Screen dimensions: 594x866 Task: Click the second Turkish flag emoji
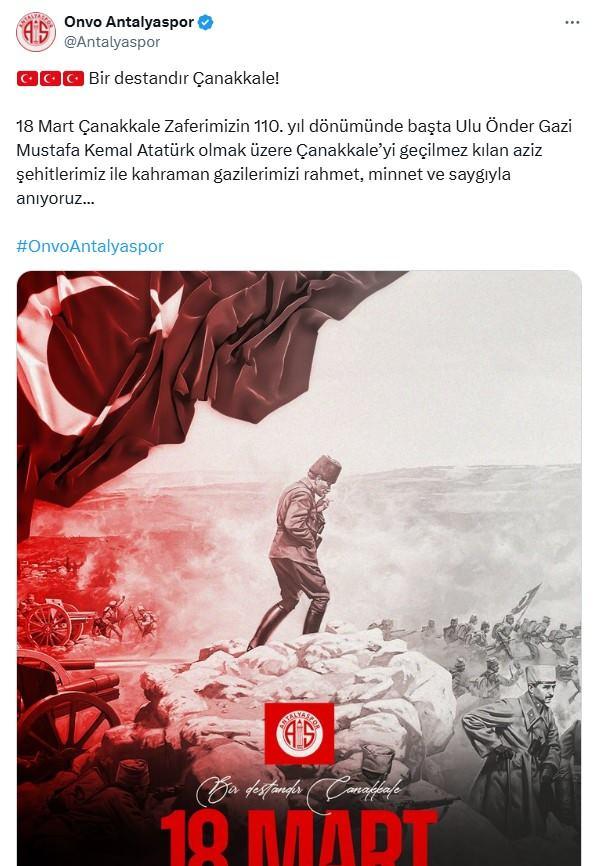pyautogui.click(x=50, y=78)
